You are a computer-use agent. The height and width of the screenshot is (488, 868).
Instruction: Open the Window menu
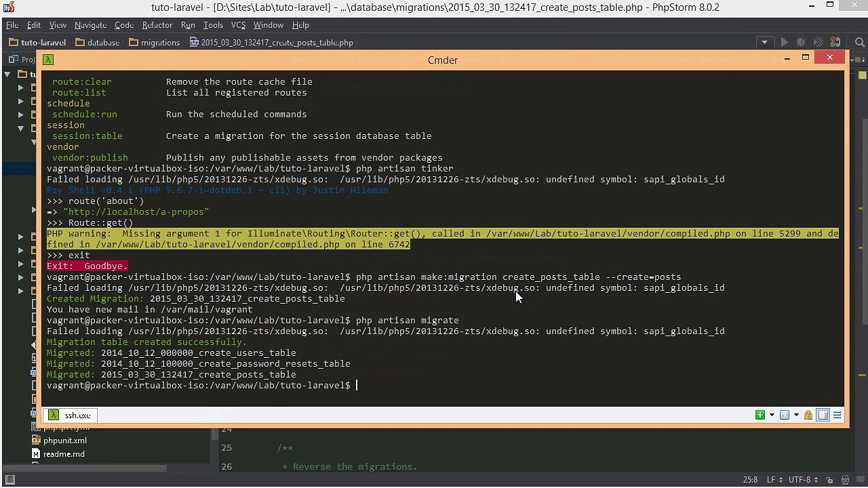tap(269, 25)
